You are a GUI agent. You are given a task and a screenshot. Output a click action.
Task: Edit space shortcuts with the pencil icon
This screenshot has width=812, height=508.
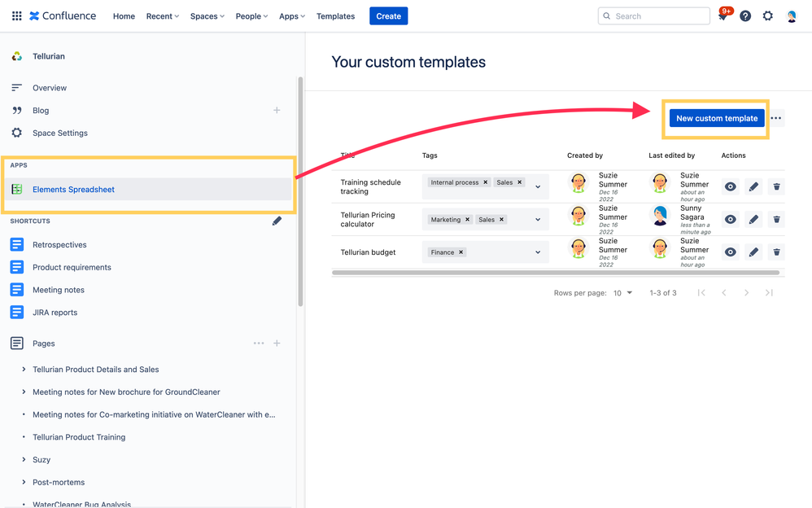click(277, 221)
